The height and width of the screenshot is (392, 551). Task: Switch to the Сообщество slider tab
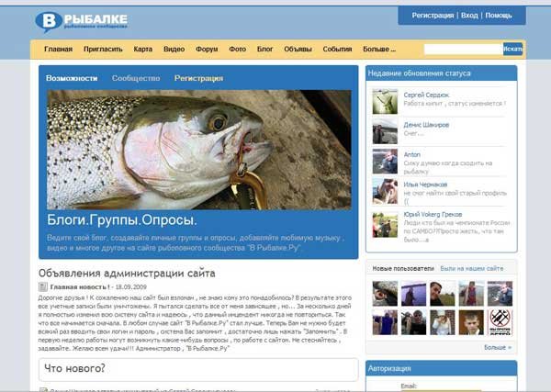[x=136, y=78]
